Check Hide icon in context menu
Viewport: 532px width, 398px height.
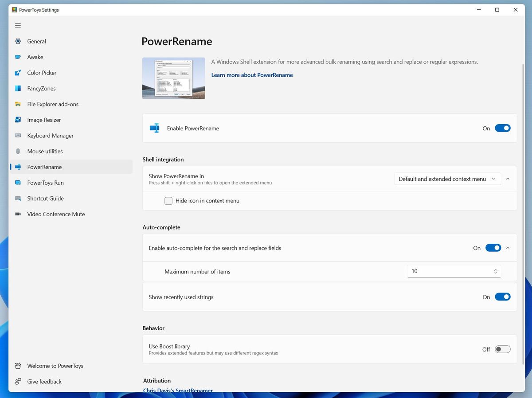coord(168,201)
